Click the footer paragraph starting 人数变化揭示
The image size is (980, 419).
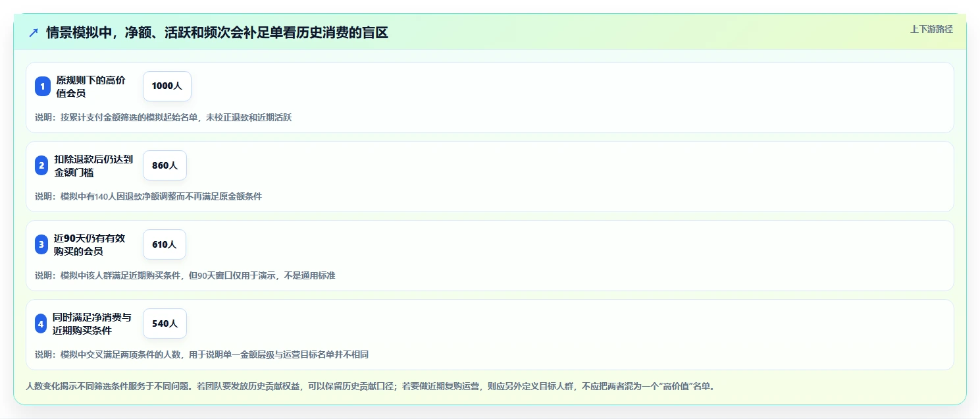tap(370, 386)
